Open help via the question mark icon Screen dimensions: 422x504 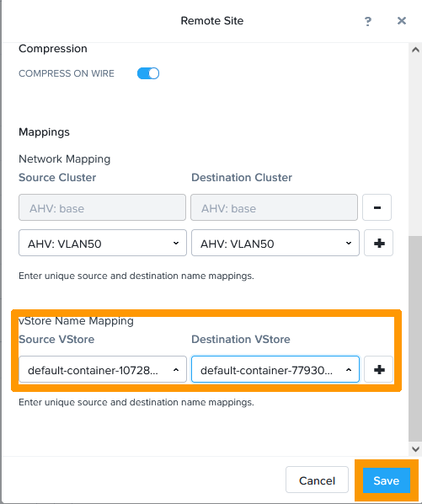pyautogui.click(x=368, y=21)
